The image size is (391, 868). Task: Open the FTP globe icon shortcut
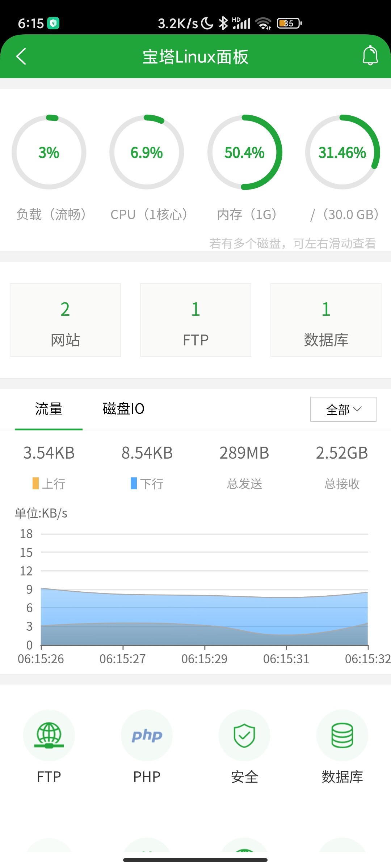[49, 736]
